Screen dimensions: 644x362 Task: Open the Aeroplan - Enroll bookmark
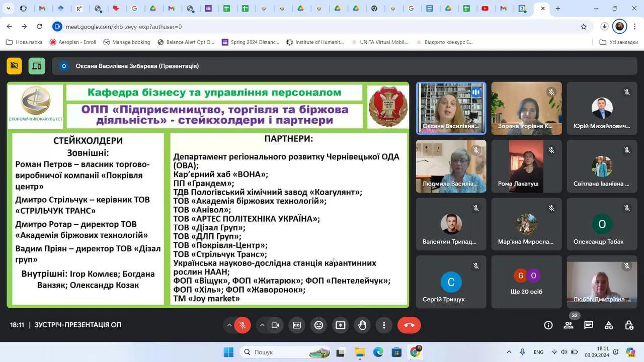[73, 42]
